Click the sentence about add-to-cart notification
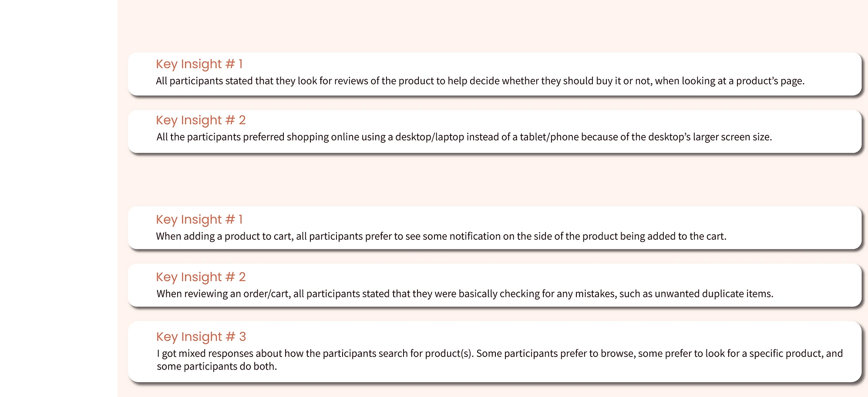Screen dimensions: 868x397 pos(441,236)
